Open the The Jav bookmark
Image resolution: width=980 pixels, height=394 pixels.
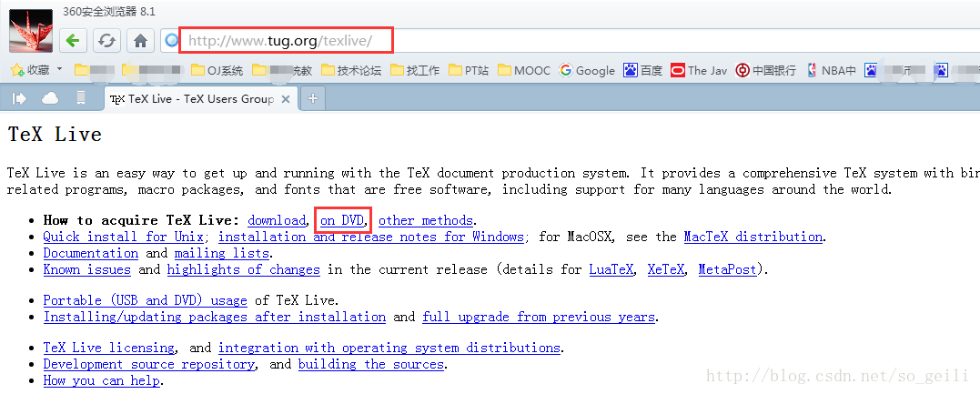tap(700, 71)
